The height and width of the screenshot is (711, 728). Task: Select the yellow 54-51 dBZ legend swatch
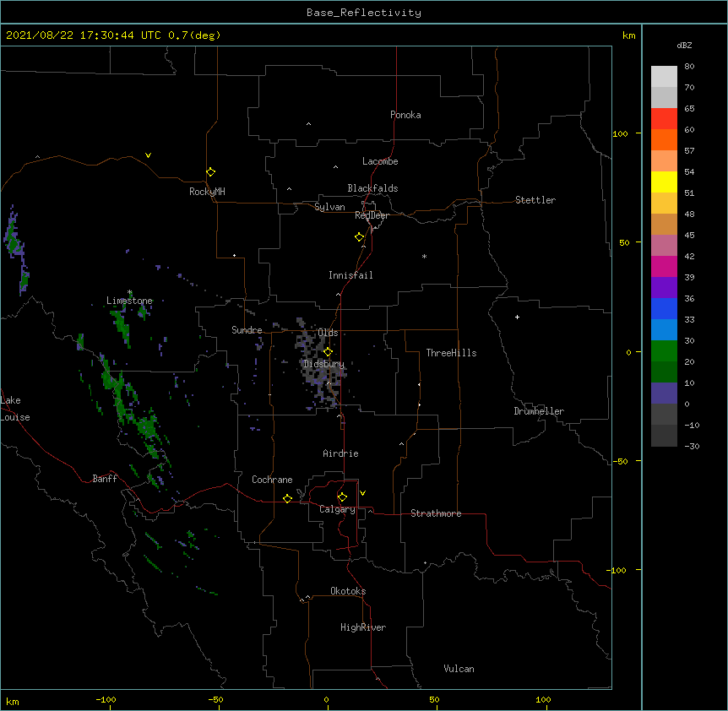click(x=664, y=182)
